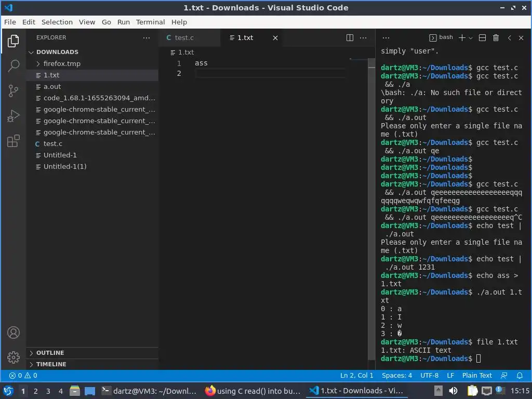The width and height of the screenshot is (532, 399).
Task: Switch to workspace 3 in taskbar
Action: 48,391
